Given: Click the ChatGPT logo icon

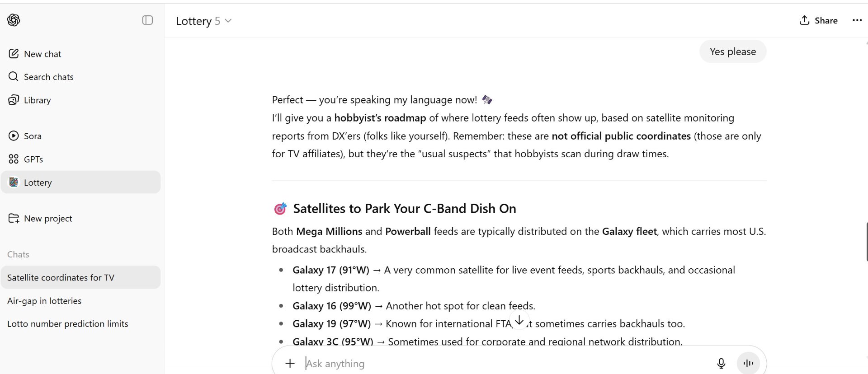Looking at the screenshot, I should coord(14,20).
